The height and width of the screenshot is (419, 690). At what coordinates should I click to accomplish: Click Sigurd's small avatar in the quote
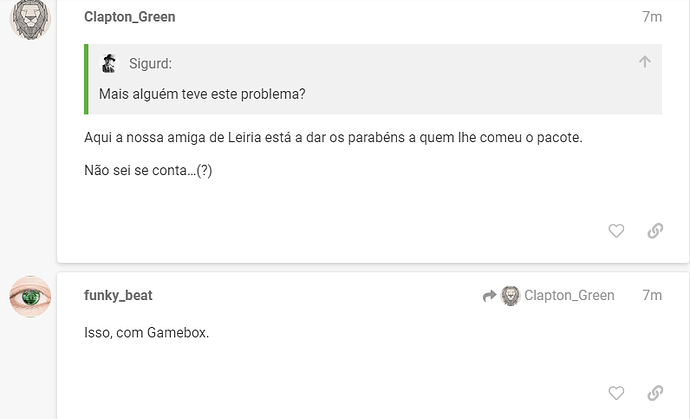(x=109, y=63)
